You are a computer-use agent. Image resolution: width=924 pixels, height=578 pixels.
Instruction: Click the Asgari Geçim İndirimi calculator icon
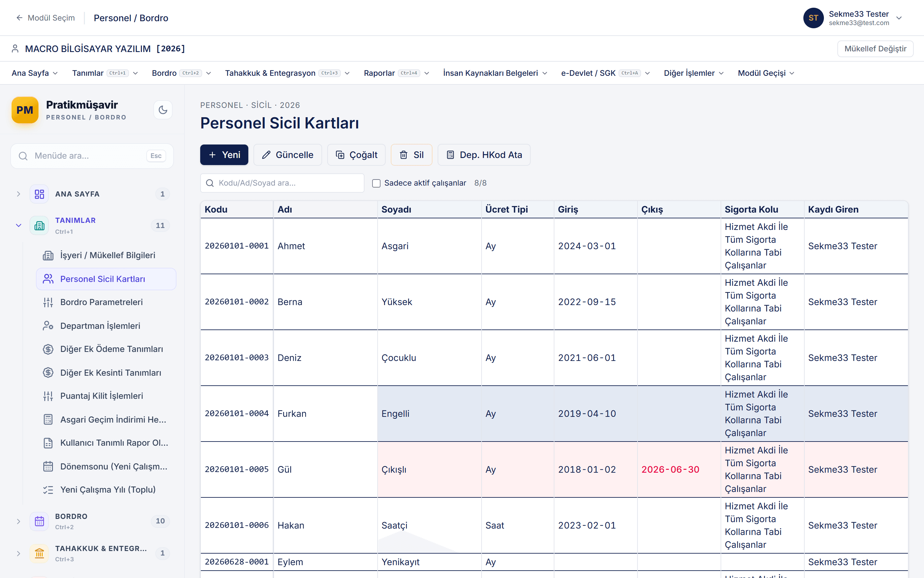(48, 420)
